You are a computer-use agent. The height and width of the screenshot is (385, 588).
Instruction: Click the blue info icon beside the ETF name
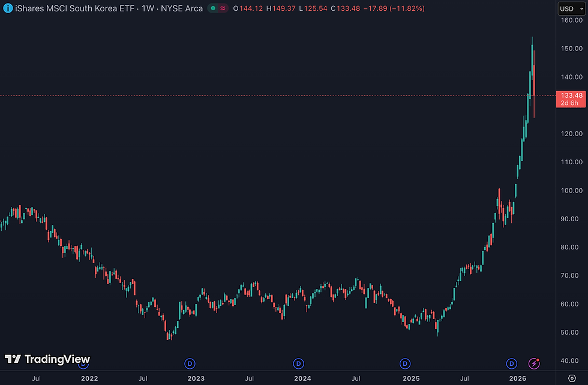click(7, 8)
